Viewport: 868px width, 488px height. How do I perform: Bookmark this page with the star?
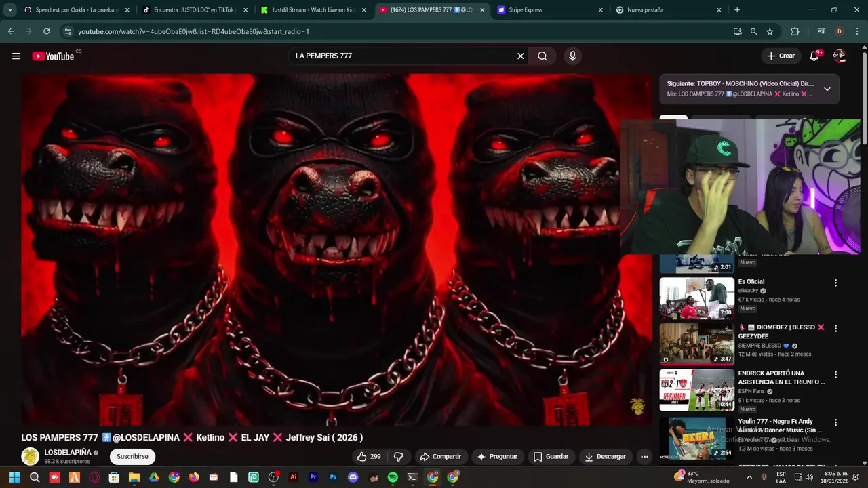point(770,31)
